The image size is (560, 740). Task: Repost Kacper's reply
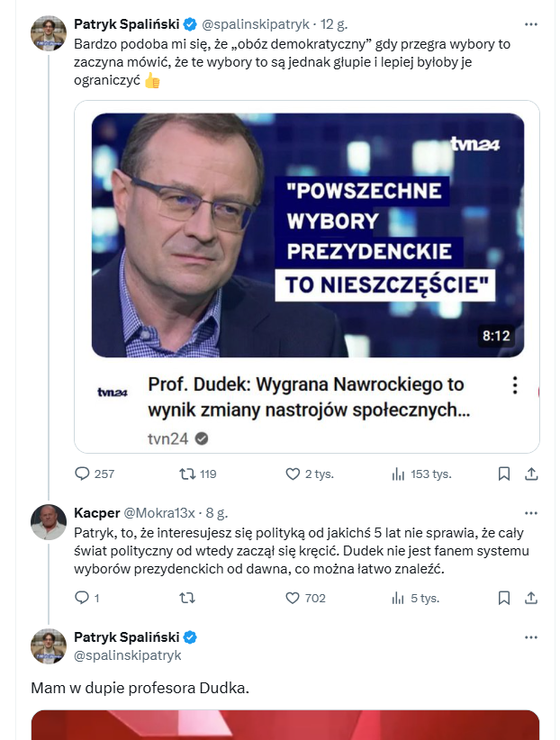tap(188, 597)
